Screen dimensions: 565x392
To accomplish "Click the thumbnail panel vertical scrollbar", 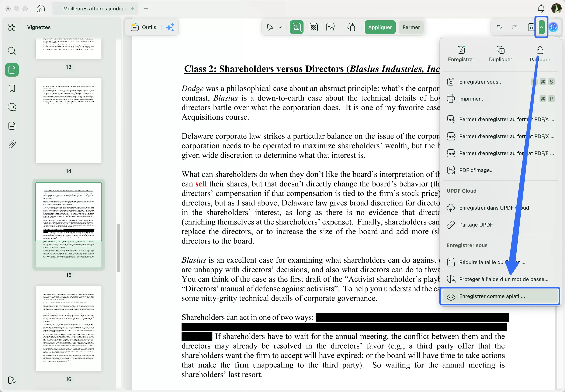I will (118, 248).
